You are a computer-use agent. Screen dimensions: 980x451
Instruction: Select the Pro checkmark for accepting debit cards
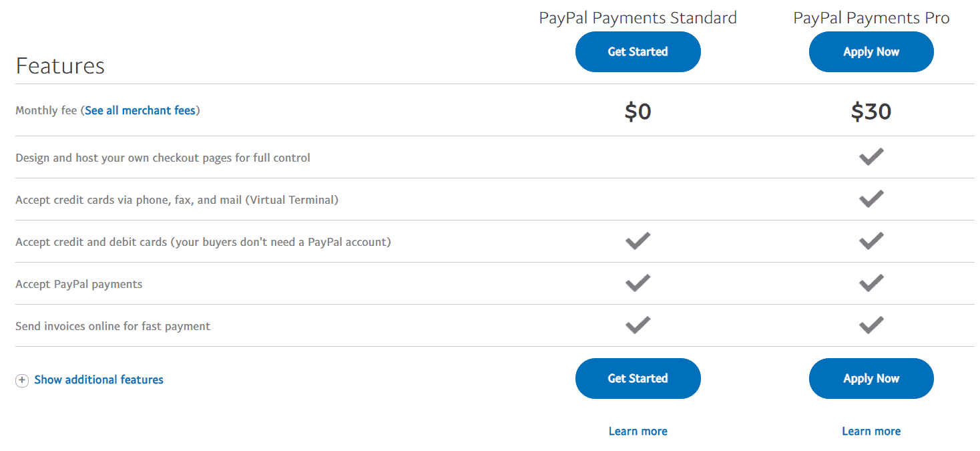click(871, 241)
